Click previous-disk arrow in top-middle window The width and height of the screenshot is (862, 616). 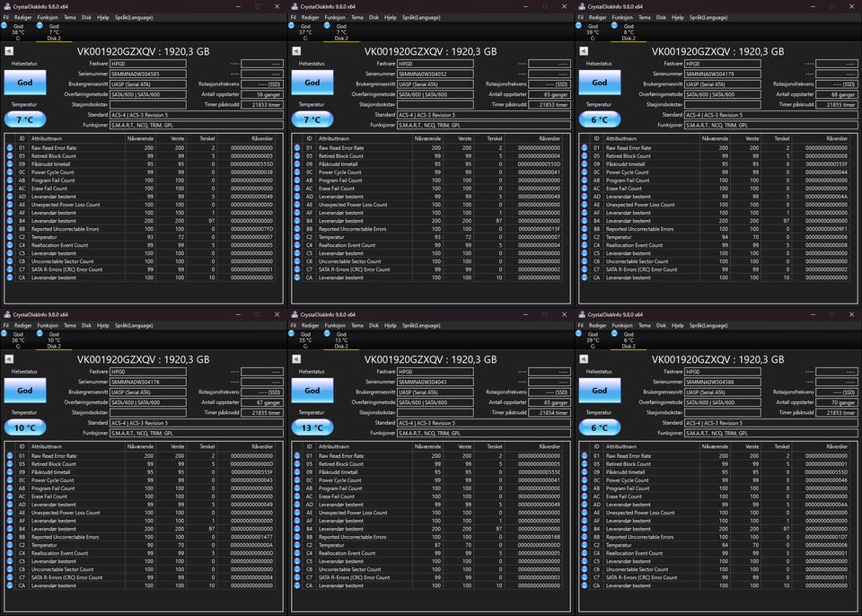click(296, 51)
